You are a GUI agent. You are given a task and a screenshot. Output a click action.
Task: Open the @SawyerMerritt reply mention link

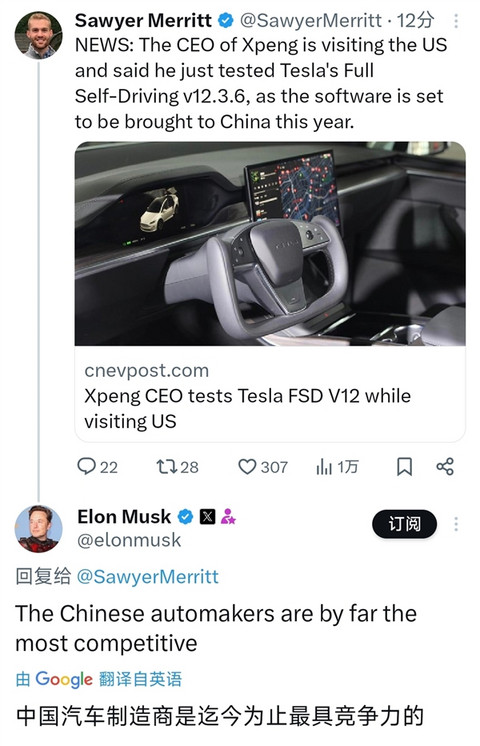[x=147, y=577]
